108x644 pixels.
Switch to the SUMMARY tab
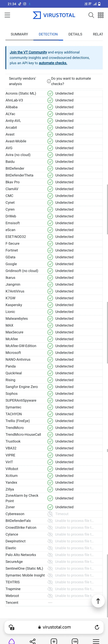19,34
